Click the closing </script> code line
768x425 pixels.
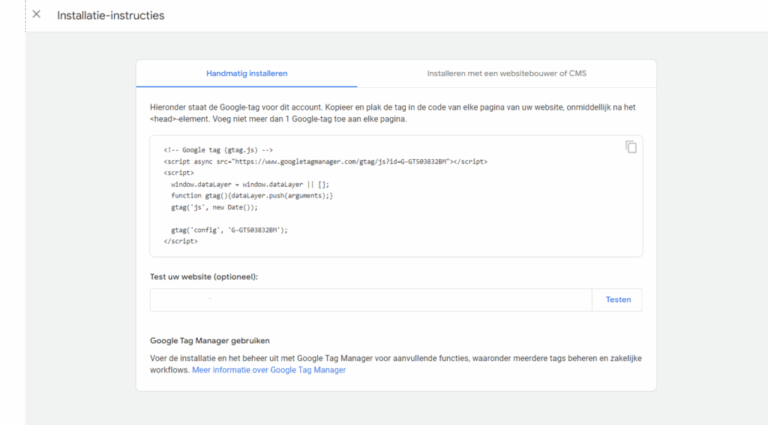tap(181, 241)
